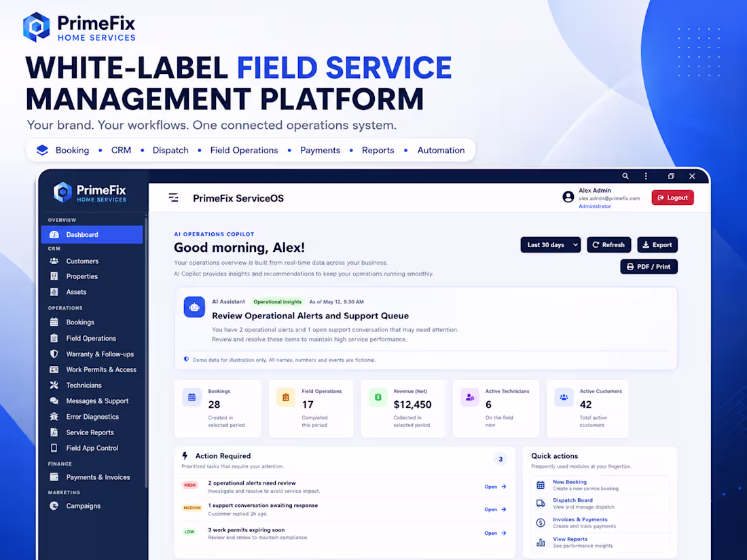Click the AI Assistant robot icon
This screenshot has height=560, width=747.
click(x=194, y=307)
